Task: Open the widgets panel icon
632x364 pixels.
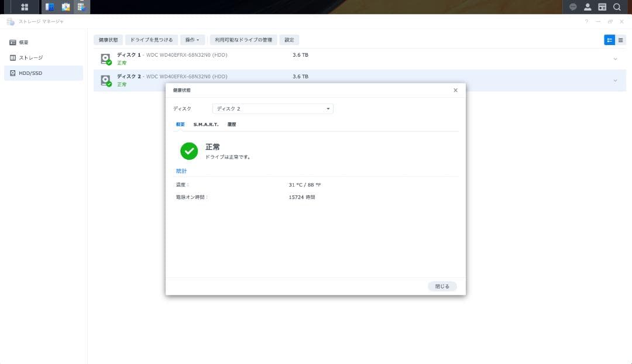Action: (602, 7)
